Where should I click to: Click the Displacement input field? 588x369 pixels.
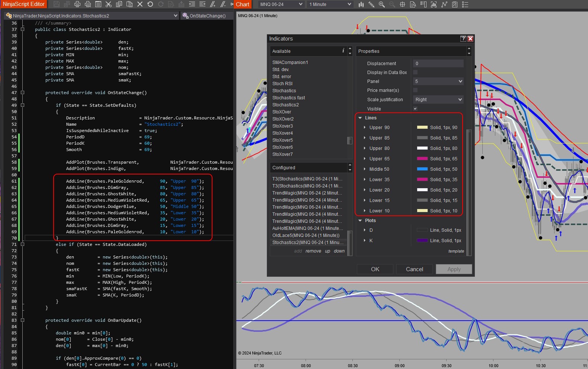[x=438, y=64]
